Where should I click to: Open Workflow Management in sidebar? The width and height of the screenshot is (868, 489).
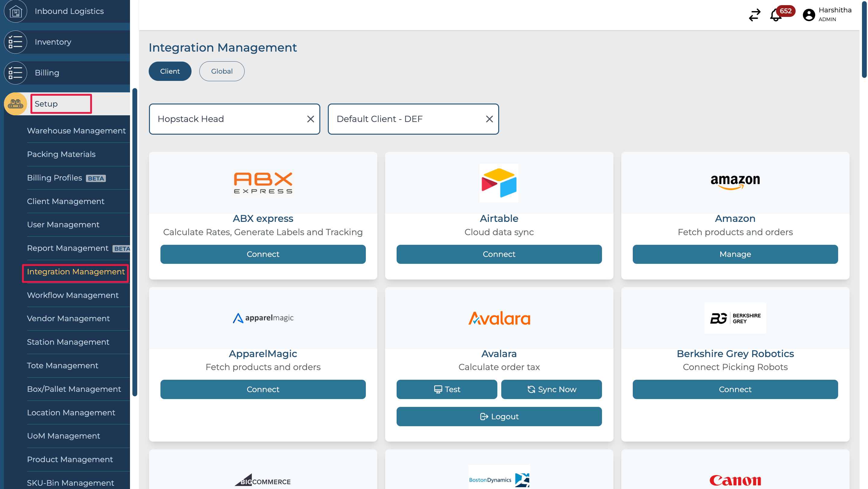pos(73,295)
